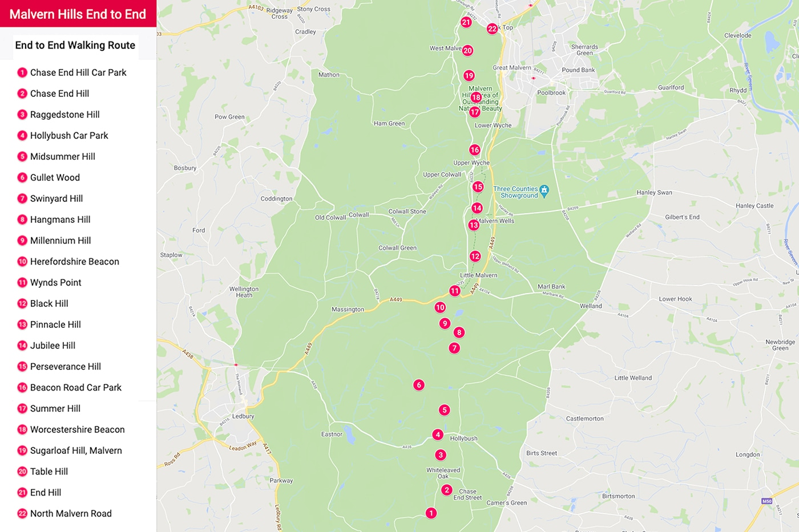Viewport: 799px width, 532px height.
Task: Click marker 5 at Midsummer Hill
Action: pyautogui.click(x=444, y=409)
